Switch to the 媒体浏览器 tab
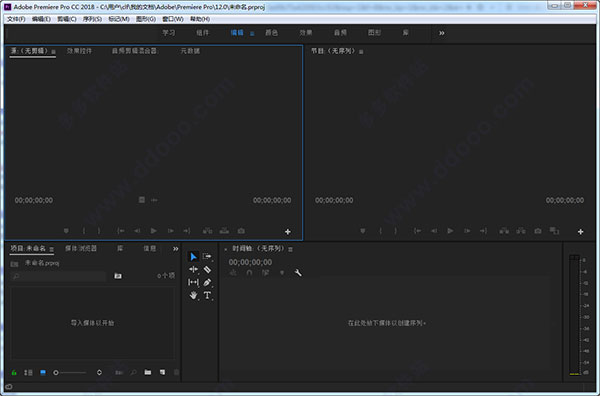 (81, 249)
